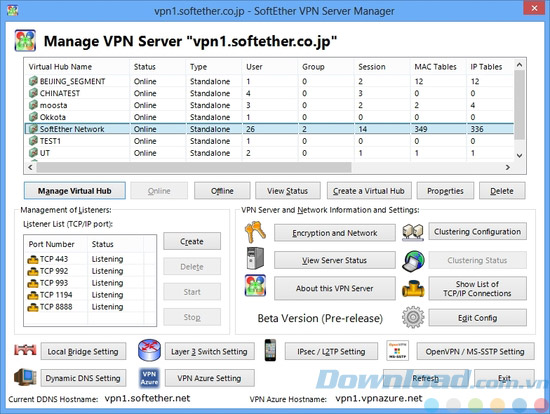Click the clustering servers icon

413,232
